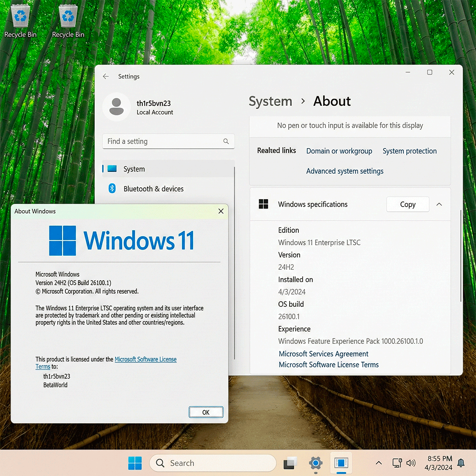This screenshot has width=476, height=476.
Task: Click the volume speaker tray icon
Action: tap(411, 463)
